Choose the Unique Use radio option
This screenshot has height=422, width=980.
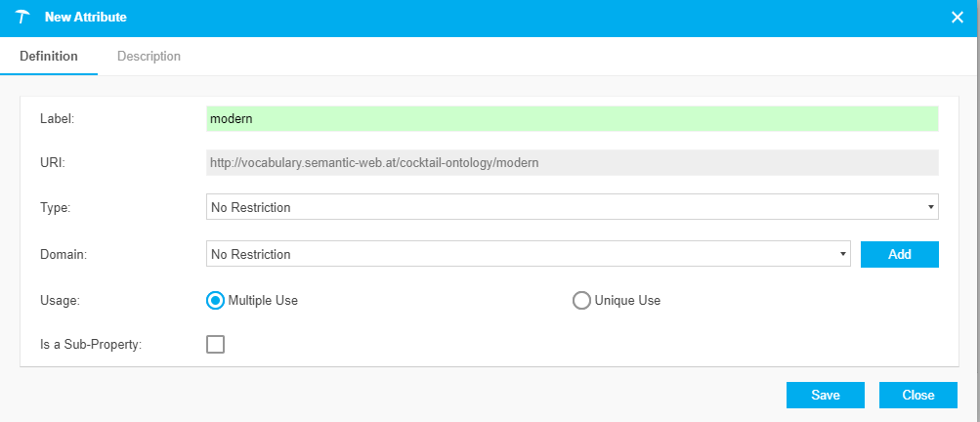coord(581,301)
